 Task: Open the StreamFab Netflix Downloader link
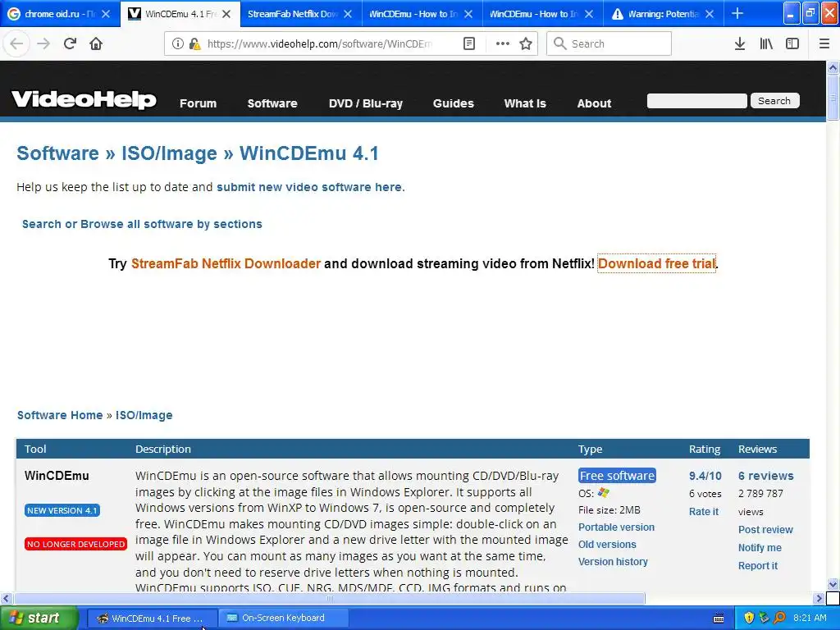(x=226, y=263)
